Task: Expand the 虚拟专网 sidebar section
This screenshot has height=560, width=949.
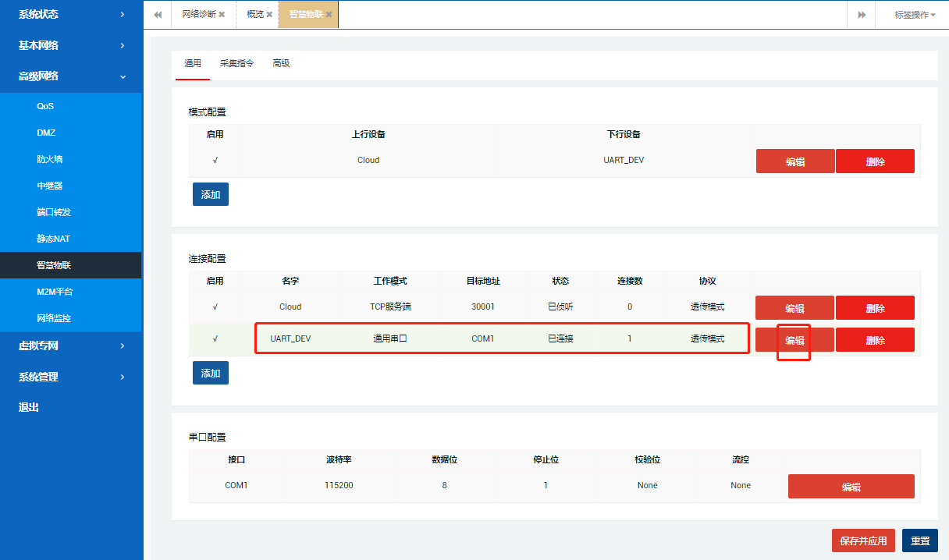Action: point(72,346)
